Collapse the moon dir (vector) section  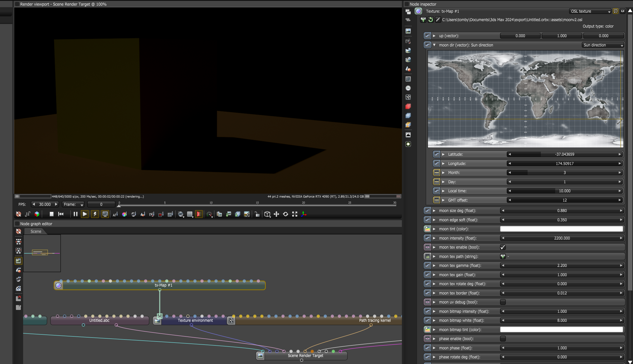coord(434,45)
